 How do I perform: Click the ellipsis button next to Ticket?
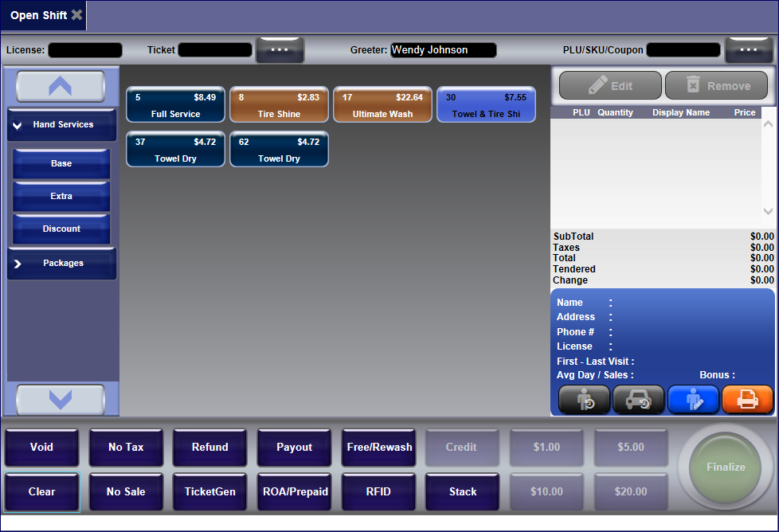280,50
